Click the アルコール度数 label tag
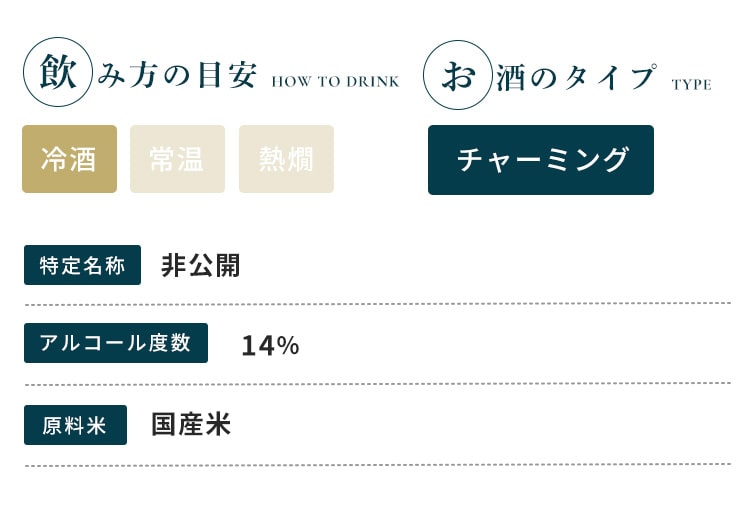750x526 pixels. pyautogui.click(x=116, y=343)
